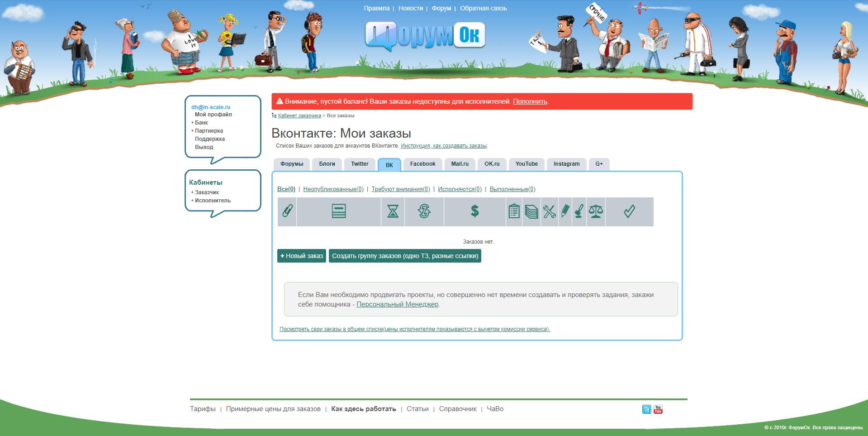Click the rubber stamp icon
The image size is (868, 436).
579,211
